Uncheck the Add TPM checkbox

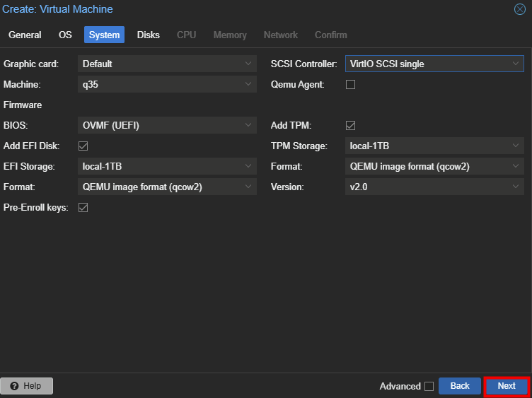pyautogui.click(x=350, y=125)
